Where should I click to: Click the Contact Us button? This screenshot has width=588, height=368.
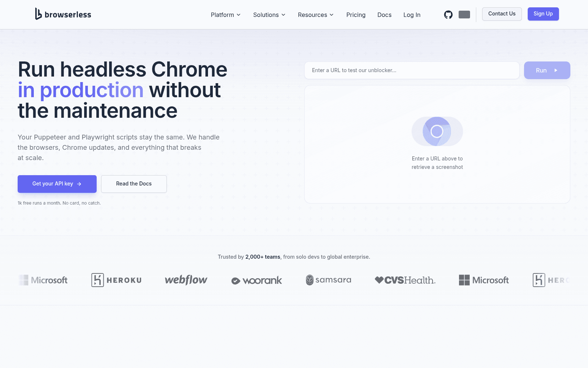(502, 14)
